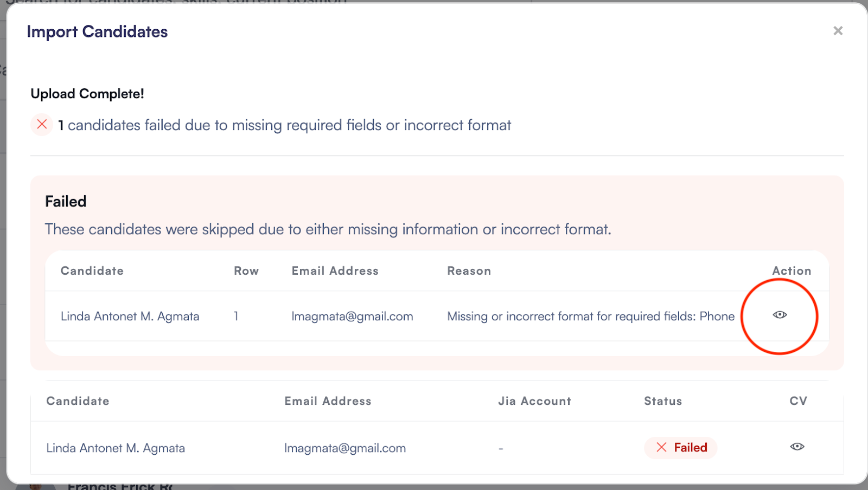This screenshot has width=868, height=490.
Task: Click the Jia Account column header
Action: [534, 401]
